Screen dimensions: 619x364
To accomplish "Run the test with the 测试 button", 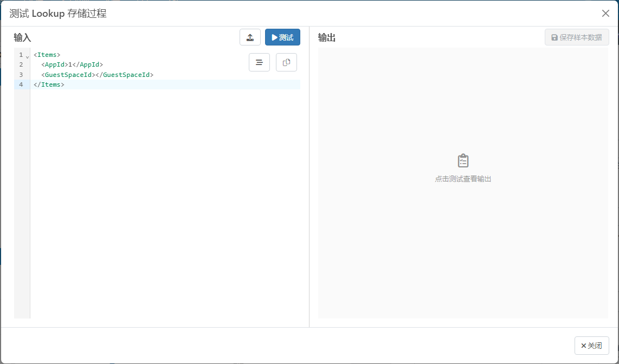I will [x=282, y=37].
